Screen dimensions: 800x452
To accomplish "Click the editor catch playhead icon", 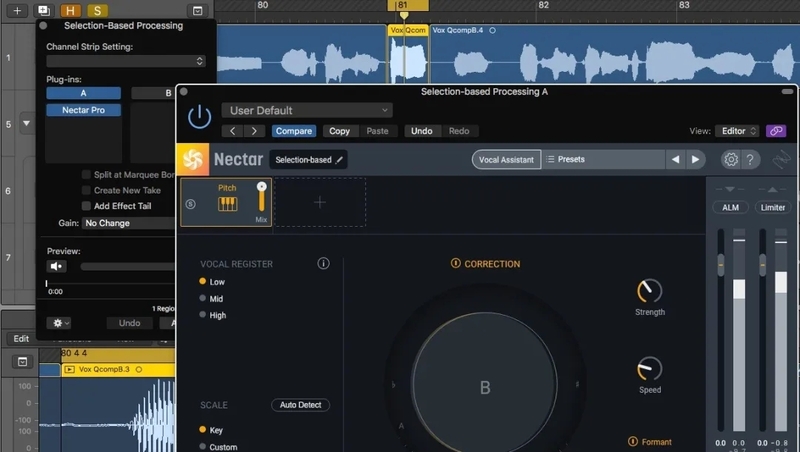I will tap(22, 362).
